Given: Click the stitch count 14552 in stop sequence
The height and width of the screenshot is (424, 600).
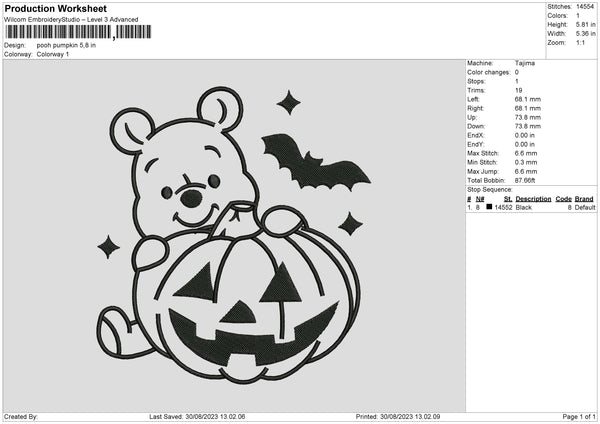Looking at the screenshot, I should coord(503,207).
